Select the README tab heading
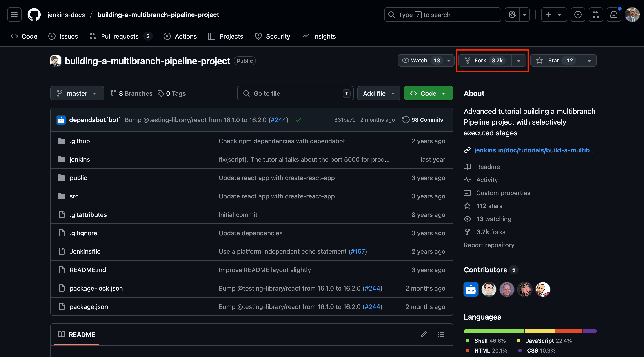 click(76, 335)
